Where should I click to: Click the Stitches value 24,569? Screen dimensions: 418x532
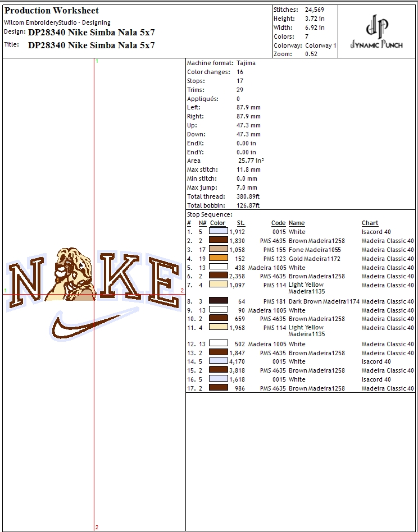click(x=314, y=10)
